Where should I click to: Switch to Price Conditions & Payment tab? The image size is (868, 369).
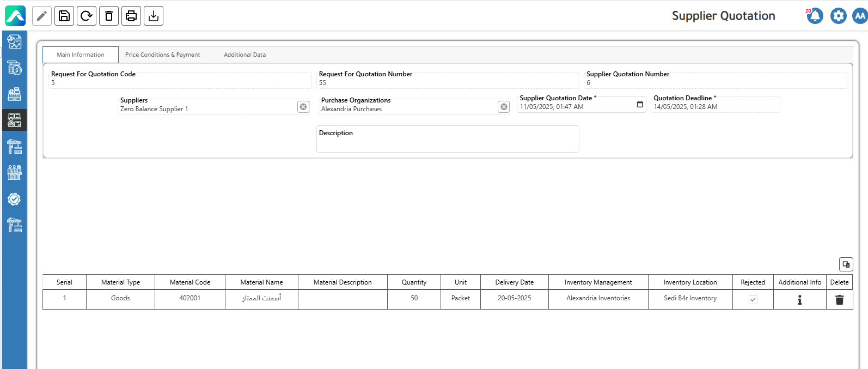[x=162, y=55]
